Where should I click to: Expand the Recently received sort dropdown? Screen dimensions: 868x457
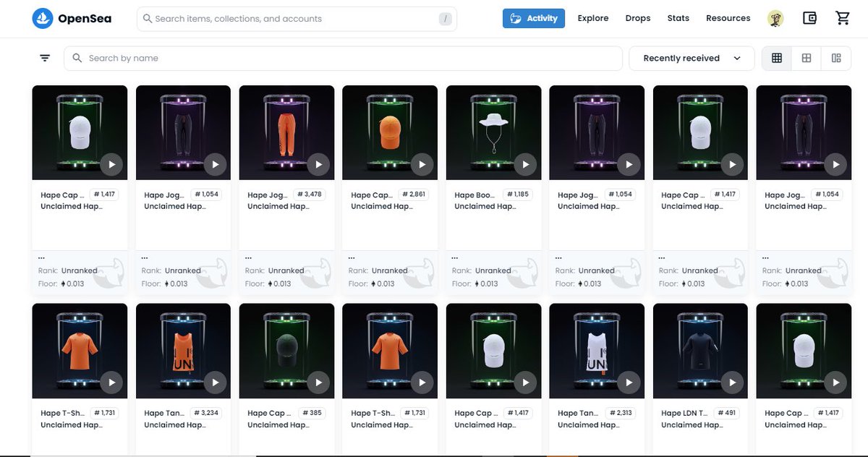[x=692, y=58]
